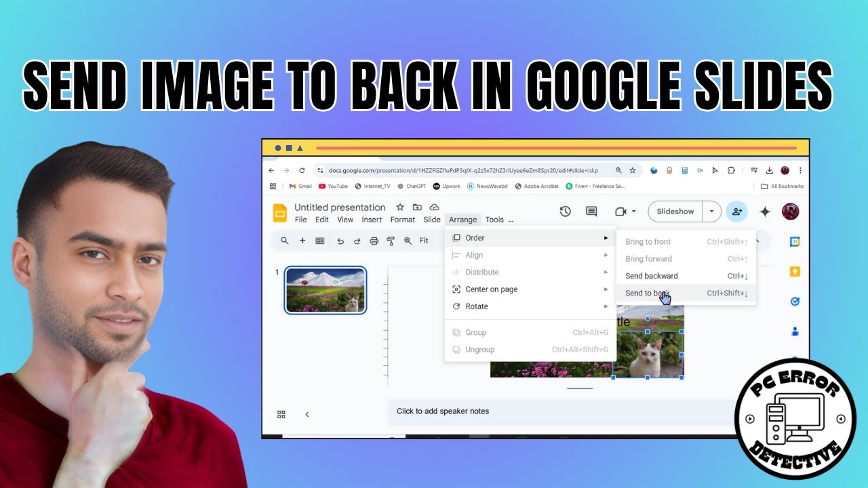The width and height of the screenshot is (868, 488).
Task: Open the Edit menu
Action: [x=322, y=220]
